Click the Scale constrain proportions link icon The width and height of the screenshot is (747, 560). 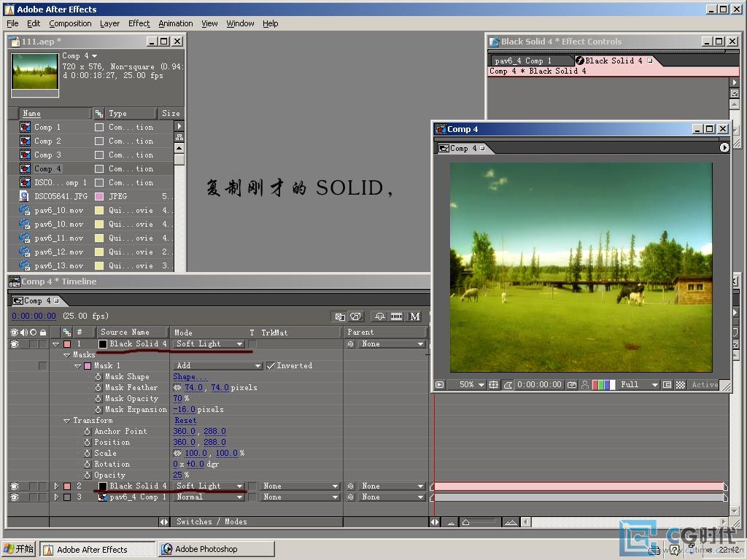pos(177,454)
